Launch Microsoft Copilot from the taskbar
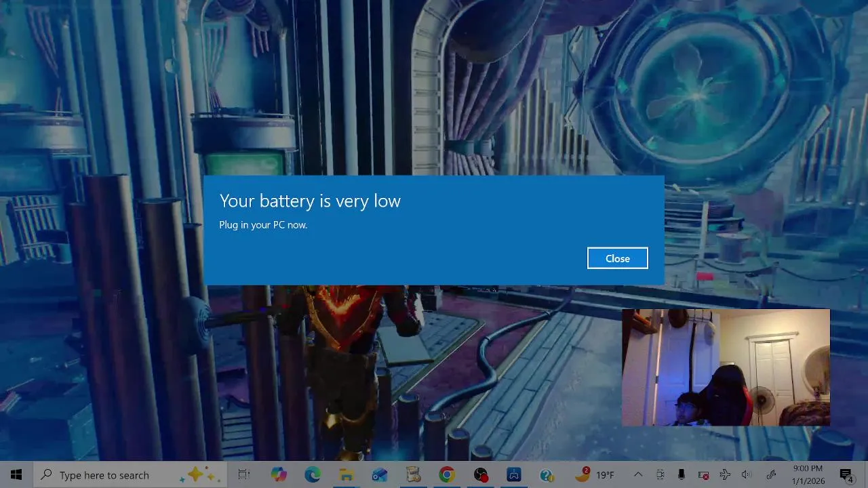This screenshot has height=488, width=868. (x=279, y=474)
